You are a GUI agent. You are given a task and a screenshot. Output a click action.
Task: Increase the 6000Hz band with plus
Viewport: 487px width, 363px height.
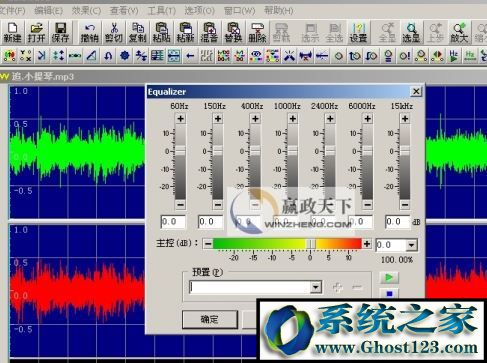point(368,119)
